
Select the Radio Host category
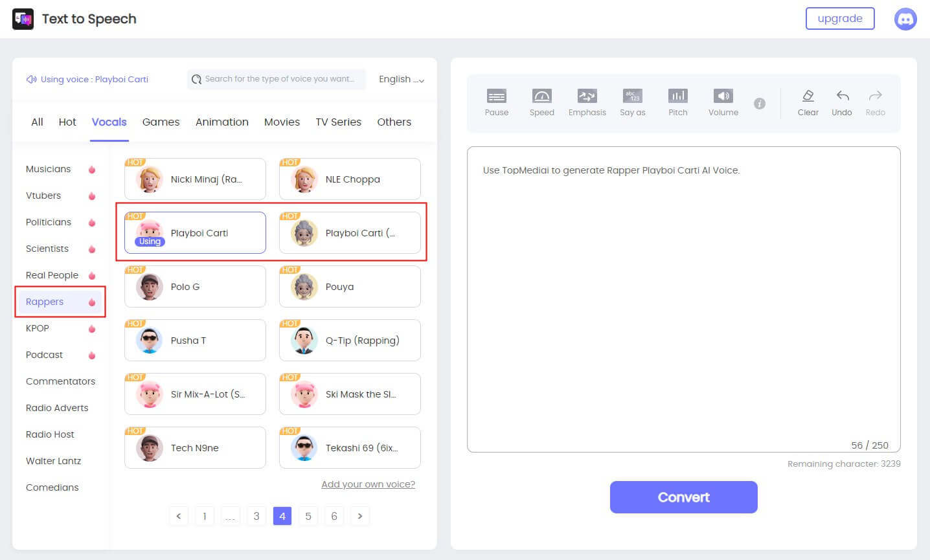60,434
